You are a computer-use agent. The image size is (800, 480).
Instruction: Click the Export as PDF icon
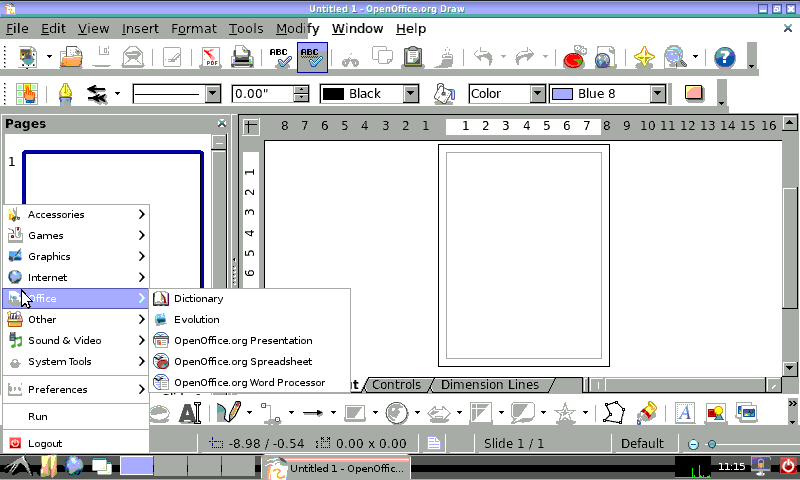coord(210,58)
